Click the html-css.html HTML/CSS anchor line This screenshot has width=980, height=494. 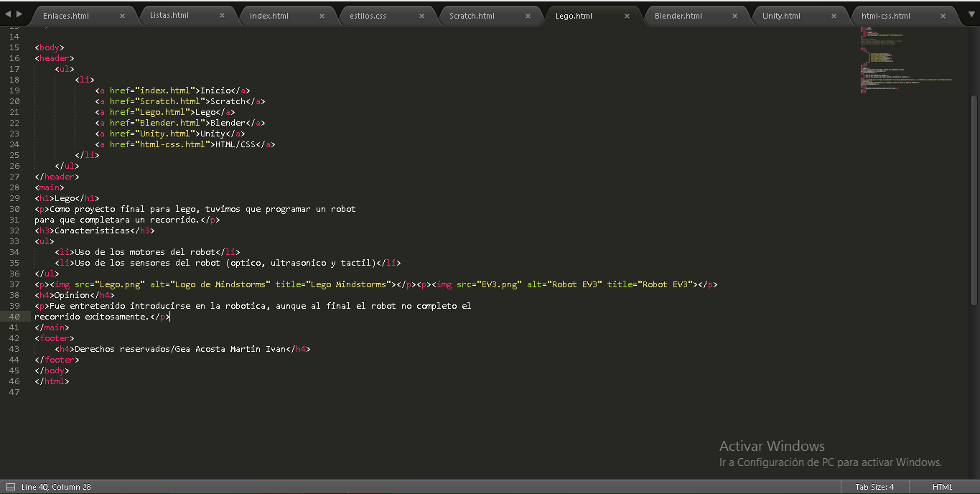click(185, 144)
